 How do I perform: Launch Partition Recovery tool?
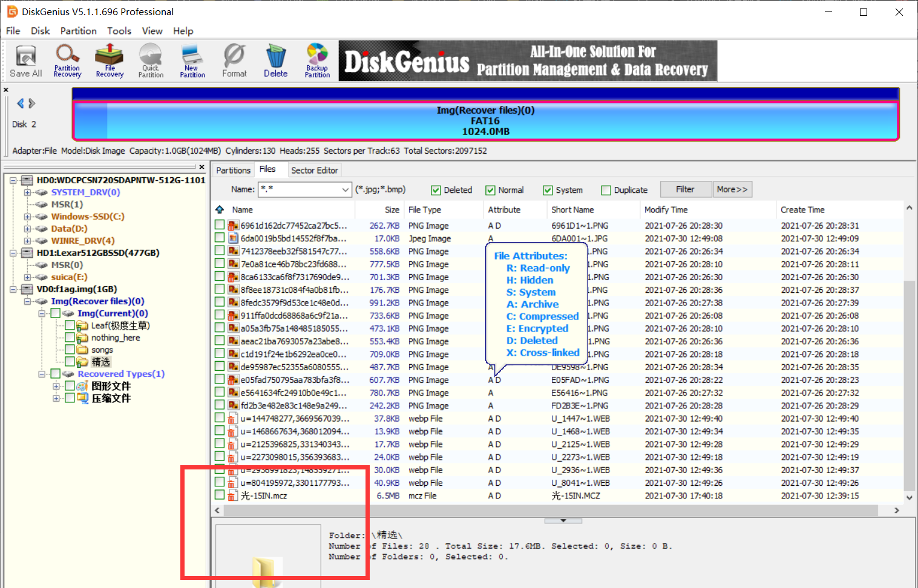click(67, 61)
